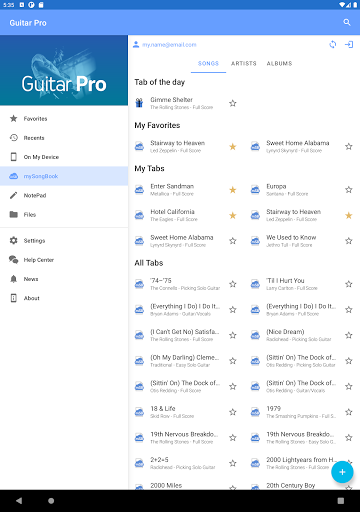
Task: Open Files in the sidebar
Action: [x=64, y=214]
